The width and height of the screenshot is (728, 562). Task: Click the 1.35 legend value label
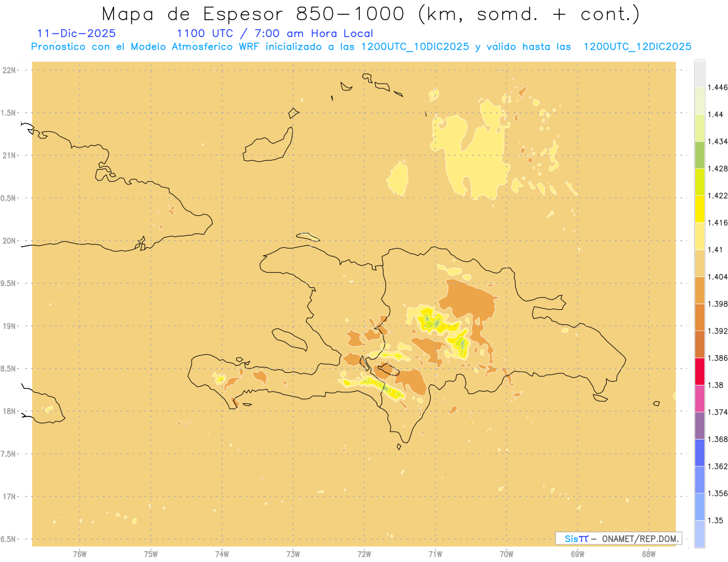716,520
